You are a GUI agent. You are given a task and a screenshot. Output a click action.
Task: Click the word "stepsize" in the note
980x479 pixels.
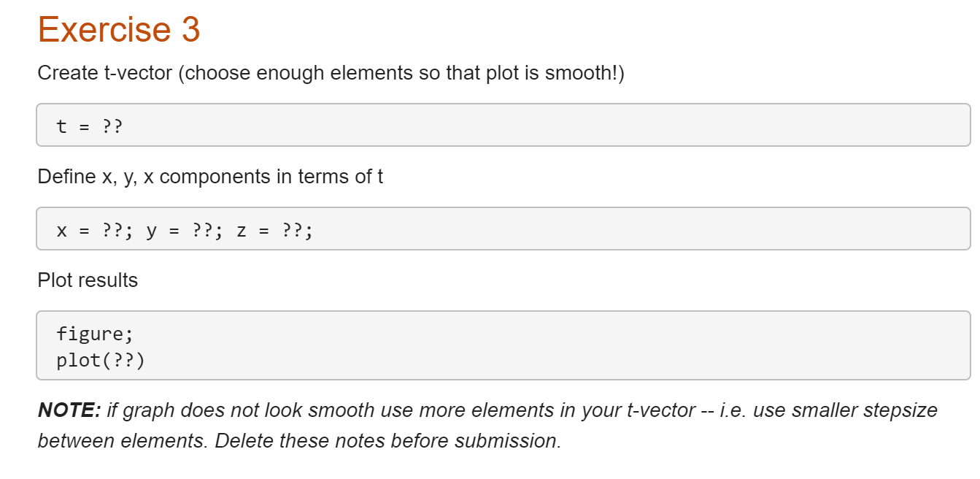pyautogui.click(x=900, y=410)
